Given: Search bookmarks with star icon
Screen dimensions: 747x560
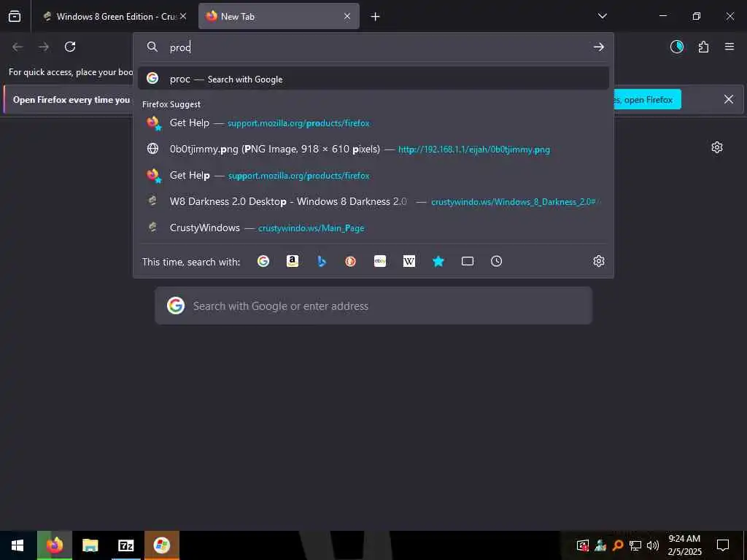Looking at the screenshot, I should 438,261.
